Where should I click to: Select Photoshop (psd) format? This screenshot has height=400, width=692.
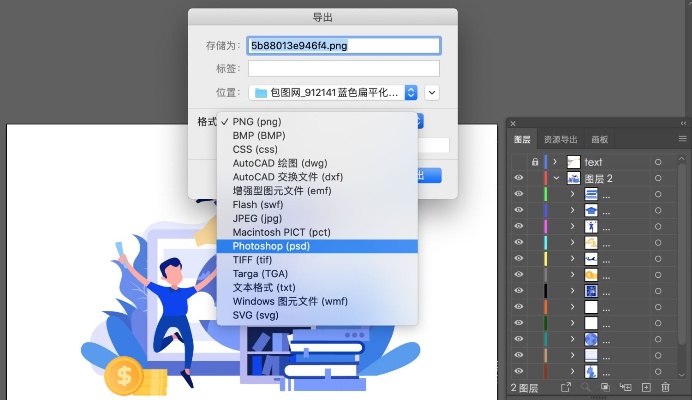point(317,246)
